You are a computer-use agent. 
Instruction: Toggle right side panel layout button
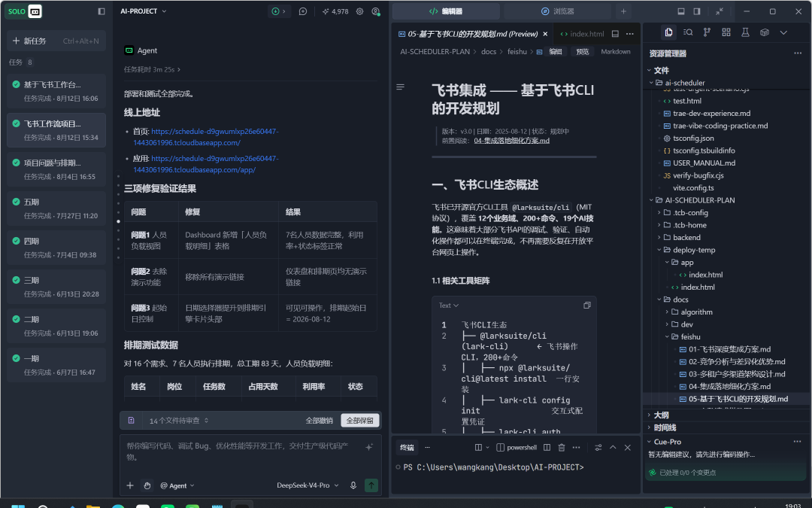coord(697,11)
